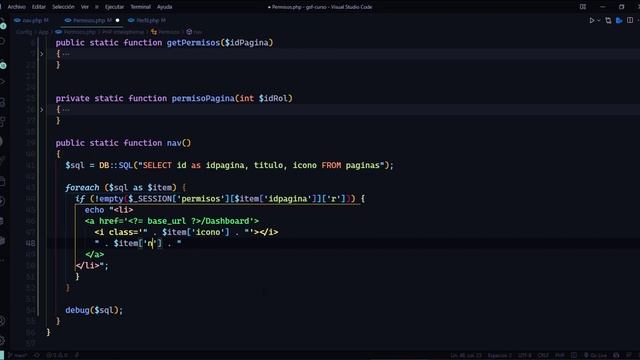Image resolution: width=640 pixels, height=360 pixels.
Task: Select Config in the breadcrumb path
Action: (24, 32)
